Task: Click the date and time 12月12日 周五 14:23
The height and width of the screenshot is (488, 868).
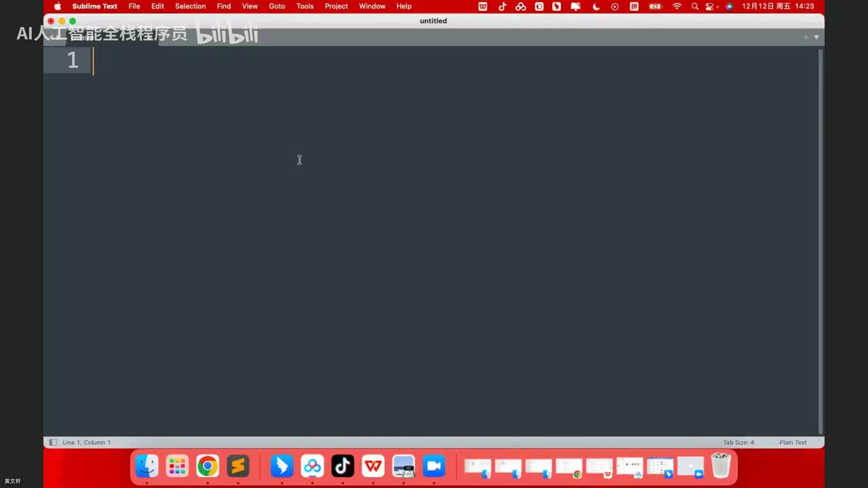Action: 778,6
